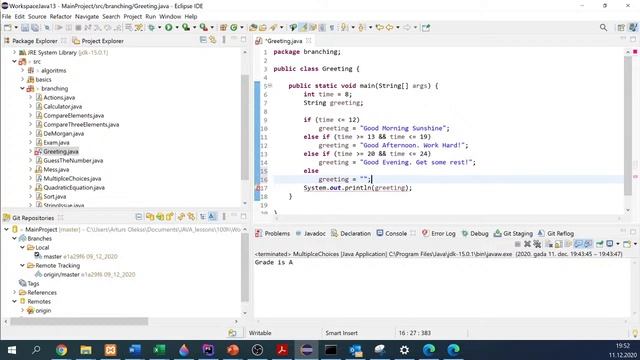The height and width of the screenshot is (360, 640).
Task: Toggle Scroll Lock in Console toolbar
Action: click(x=558, y=244)
